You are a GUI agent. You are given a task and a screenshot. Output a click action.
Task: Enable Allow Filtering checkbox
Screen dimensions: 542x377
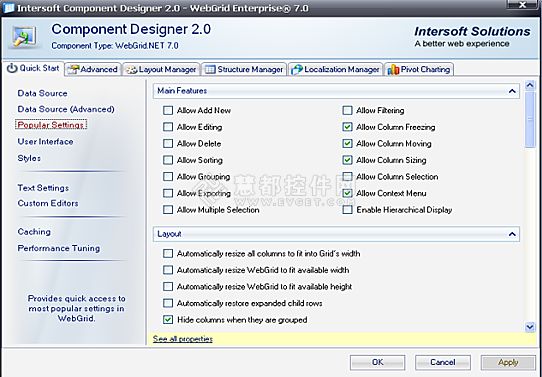coord(347,111)
